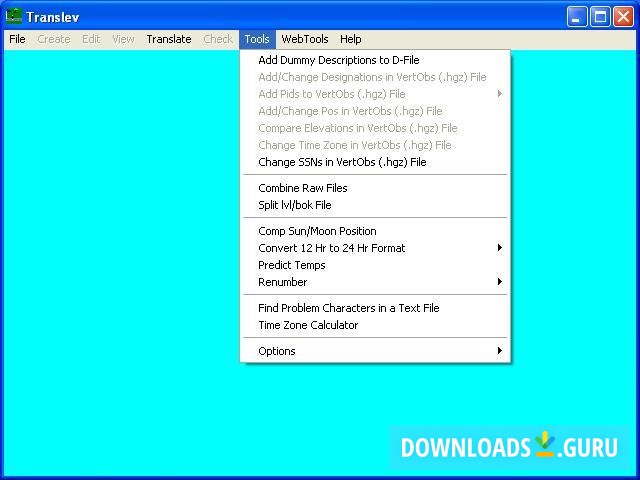Click disabled Compare Elevations in VertObs item
The width and height of the screenshot is (640, 480).
coord(375,128)
